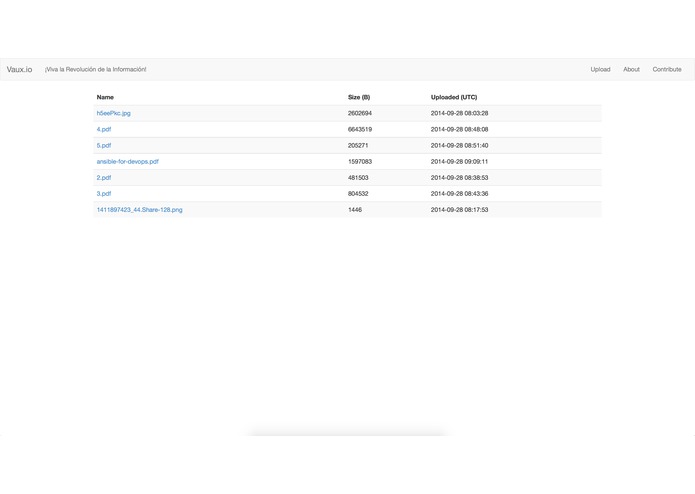Click the Revolución de la Información tagline
Viewport: 695px width, 494px height.
(x=95, y=70)
